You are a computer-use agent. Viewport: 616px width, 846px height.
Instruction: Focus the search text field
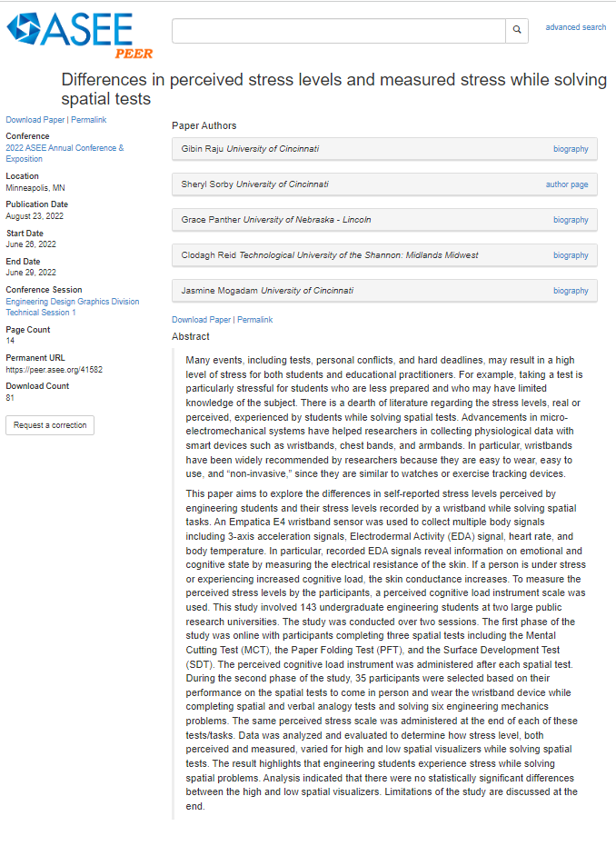click(x=338, y=30)
